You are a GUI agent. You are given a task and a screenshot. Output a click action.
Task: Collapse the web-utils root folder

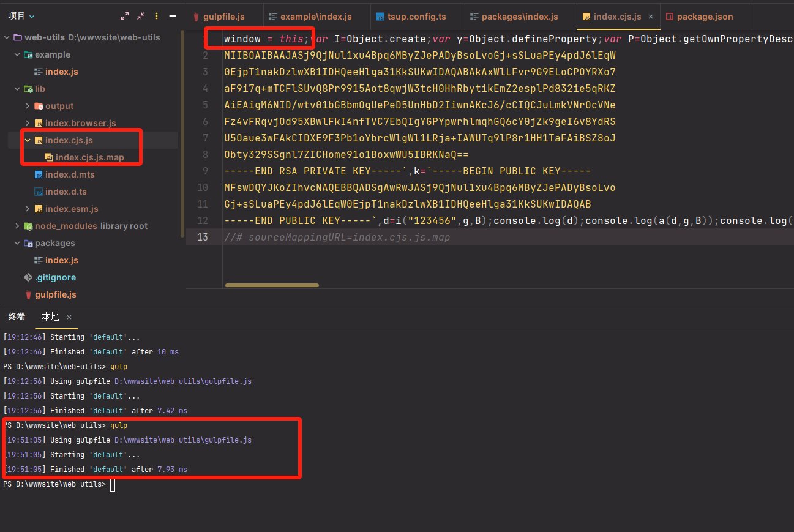tap(7, 37)
